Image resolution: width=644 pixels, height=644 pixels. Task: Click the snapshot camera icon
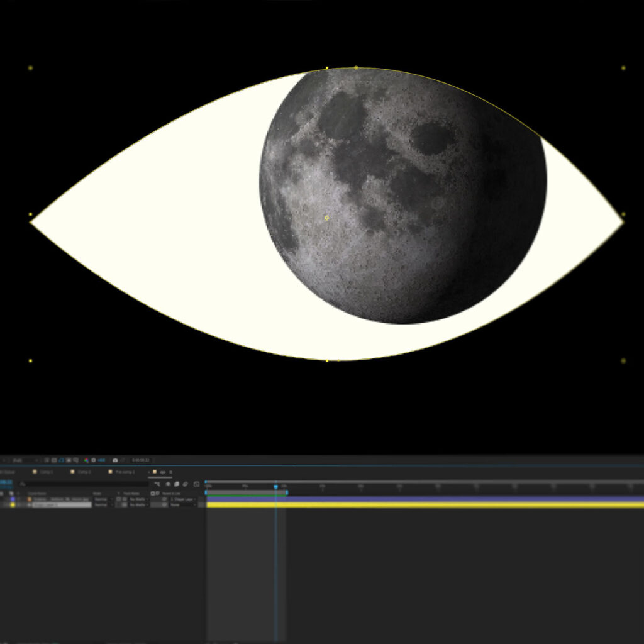coord(114,460)
